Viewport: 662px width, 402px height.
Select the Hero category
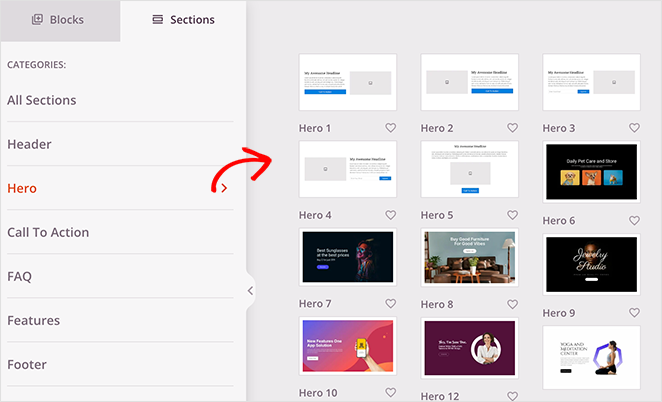click(x=120, y=188)
